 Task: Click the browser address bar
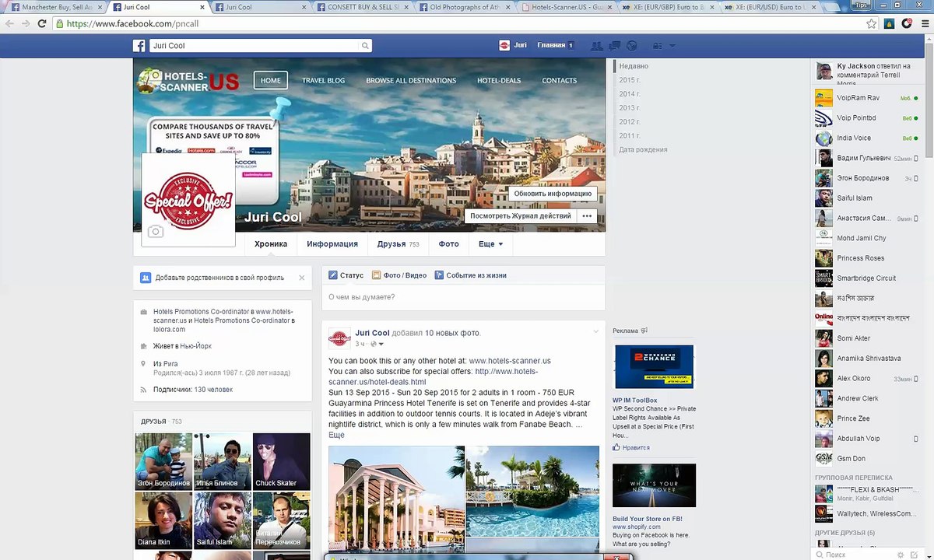coord(458,23)
